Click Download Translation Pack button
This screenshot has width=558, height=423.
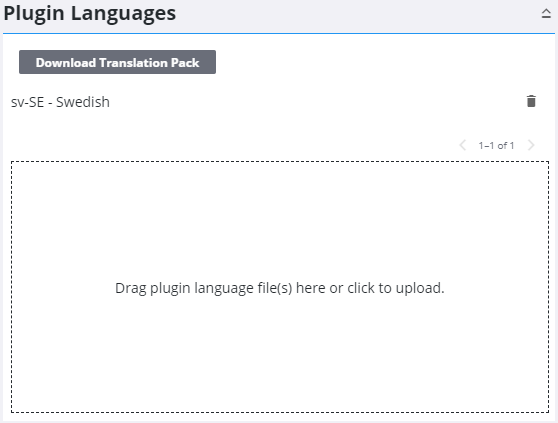(117, 62)
